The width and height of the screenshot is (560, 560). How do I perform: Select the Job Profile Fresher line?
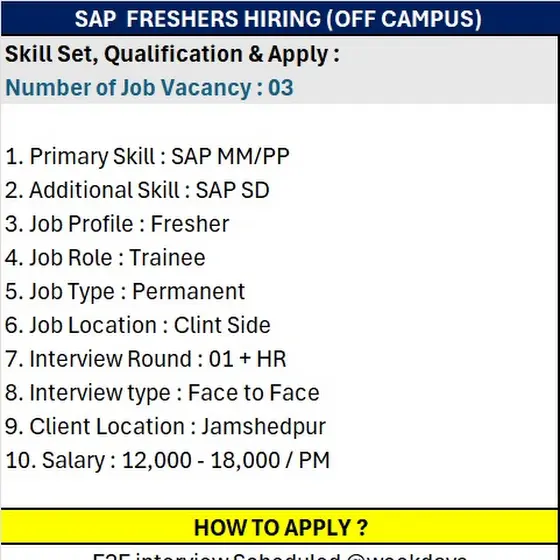coord(117,224)
